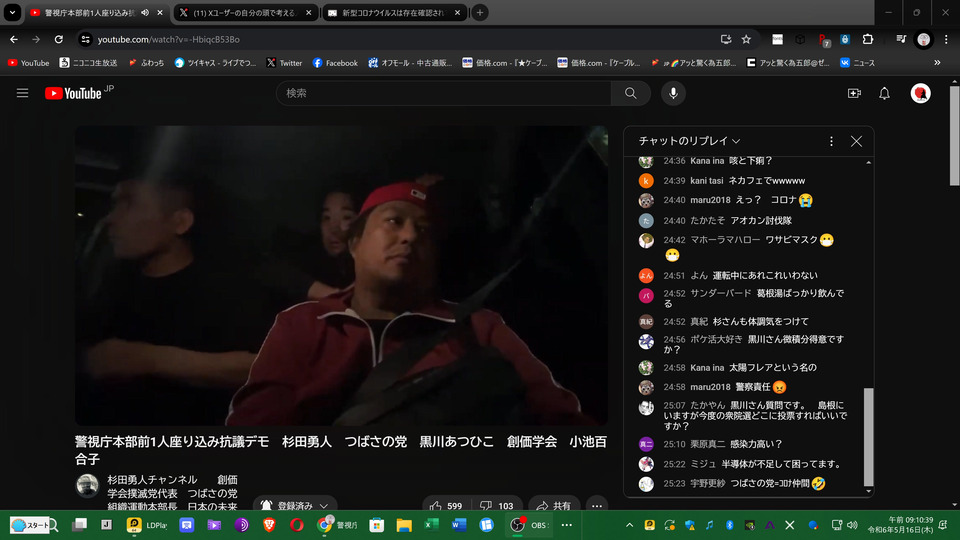Open the Chrome profile avatar
The image size is (960, 540).
[x=923, y=39]
